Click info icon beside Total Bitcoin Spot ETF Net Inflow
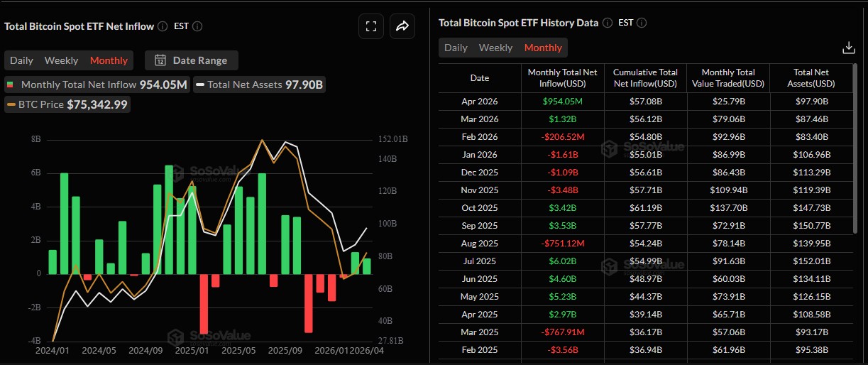This screenshot has height=365, width=868. [x=163, y=26]
